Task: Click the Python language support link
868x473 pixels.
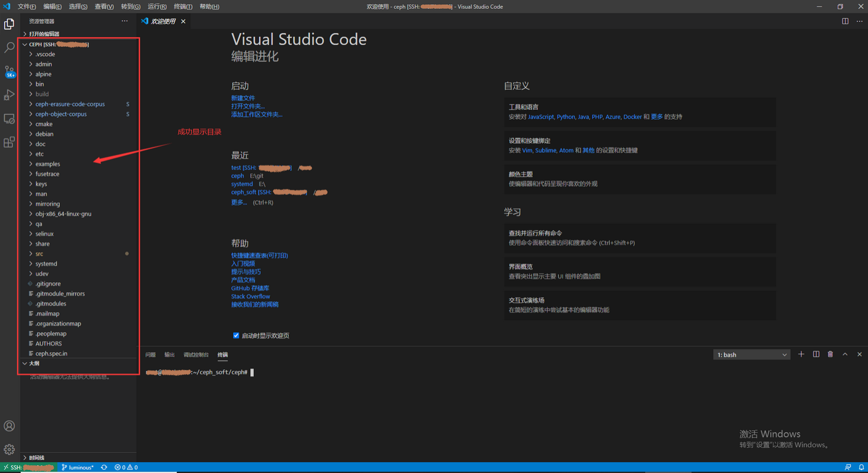Action: [x=566, y=117]
